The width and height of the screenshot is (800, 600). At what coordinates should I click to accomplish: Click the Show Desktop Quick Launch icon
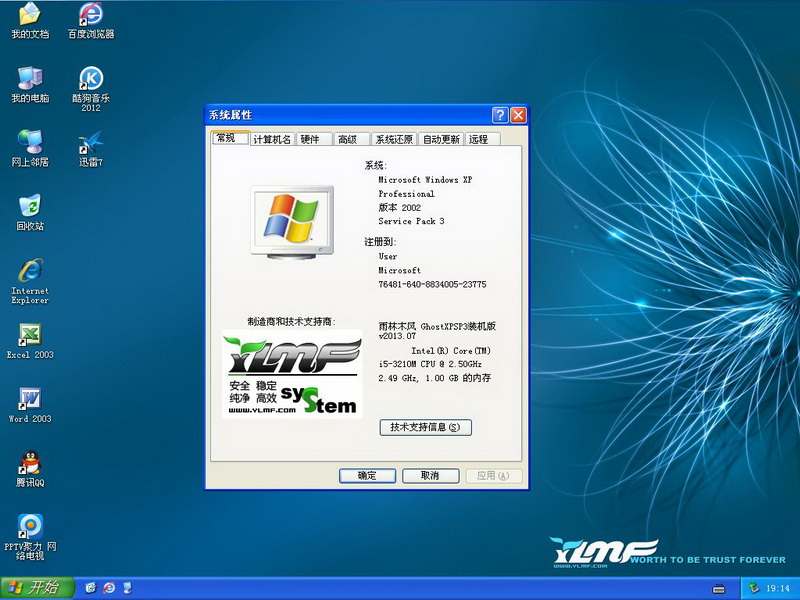coord(128,588)
